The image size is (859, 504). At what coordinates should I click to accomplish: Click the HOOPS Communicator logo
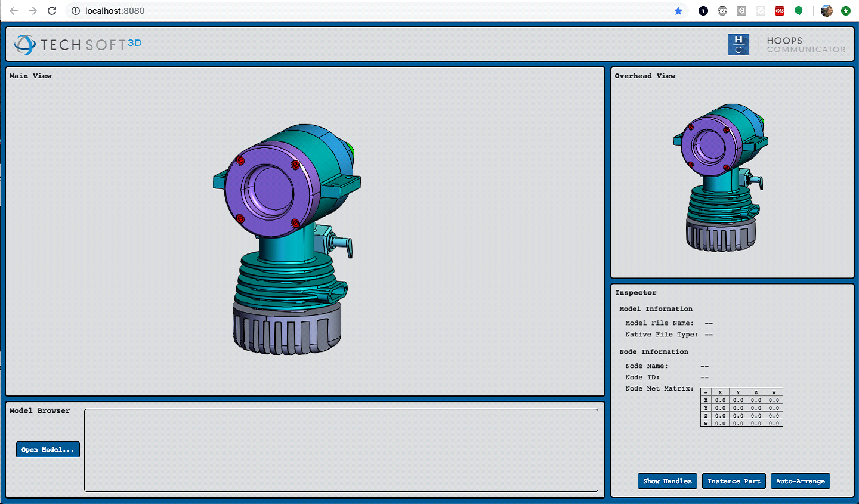point(786,45)
